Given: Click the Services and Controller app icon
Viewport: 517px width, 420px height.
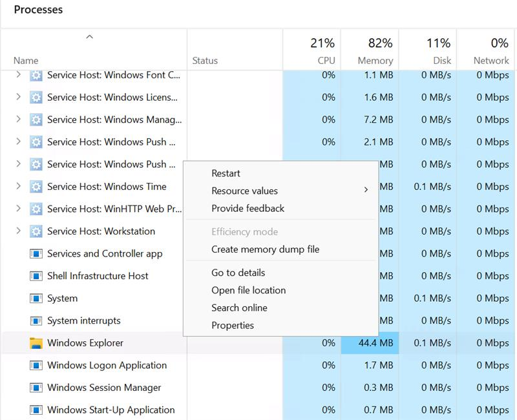Looking at the screenshot, I should [x=36, y=254].
